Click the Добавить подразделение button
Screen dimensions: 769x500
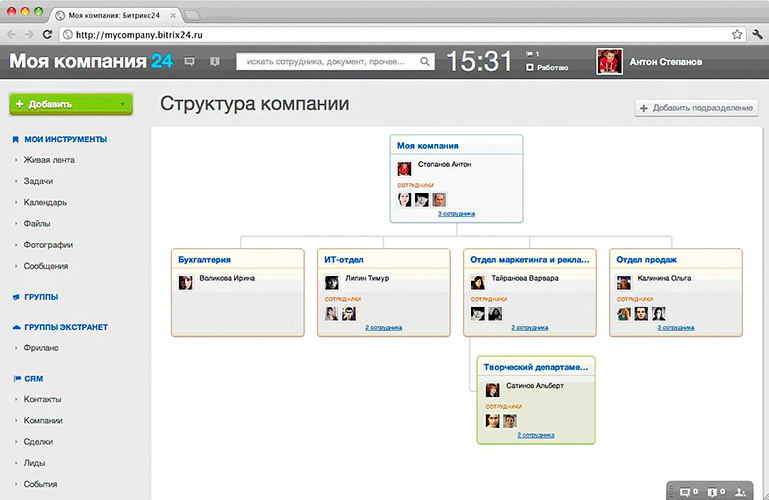click(696, 108)
